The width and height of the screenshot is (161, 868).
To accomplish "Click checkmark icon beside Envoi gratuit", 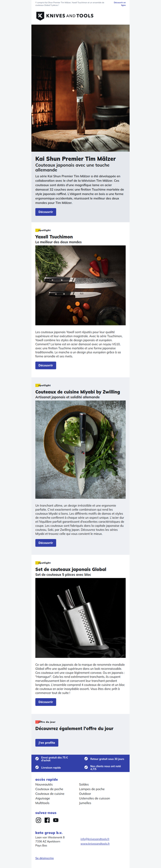I will point(37,759).
